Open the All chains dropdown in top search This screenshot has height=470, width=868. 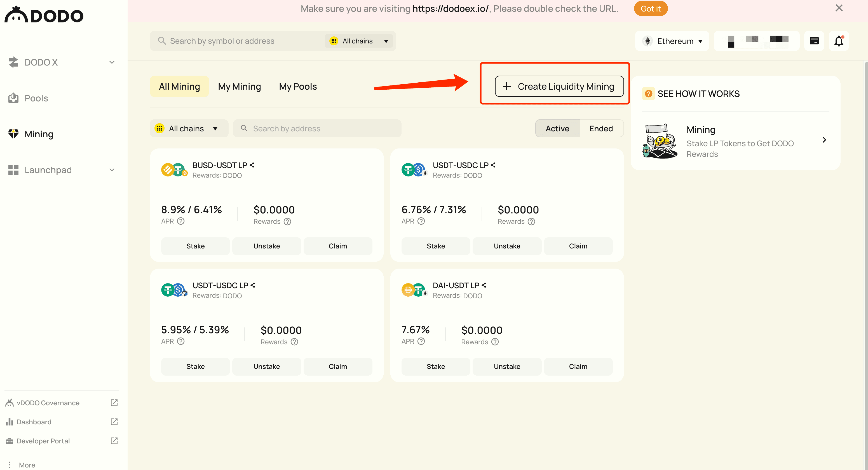coord(359,41)
